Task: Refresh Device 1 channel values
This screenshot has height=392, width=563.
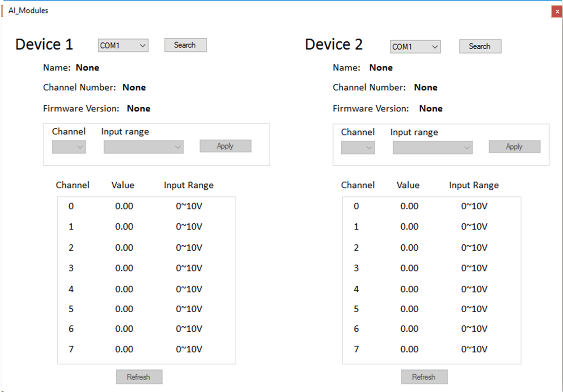Action: [139, 377]
